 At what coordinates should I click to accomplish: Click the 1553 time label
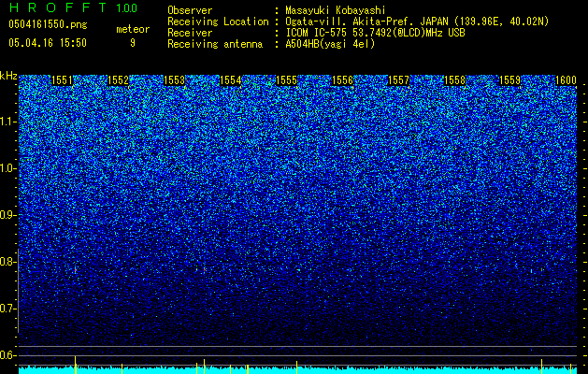(x=175, y=80)
